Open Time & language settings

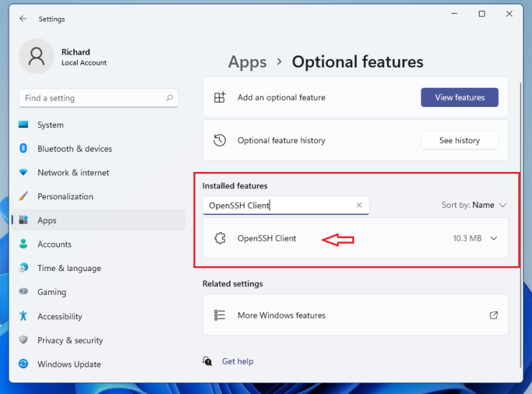click(x=69, y=268)
